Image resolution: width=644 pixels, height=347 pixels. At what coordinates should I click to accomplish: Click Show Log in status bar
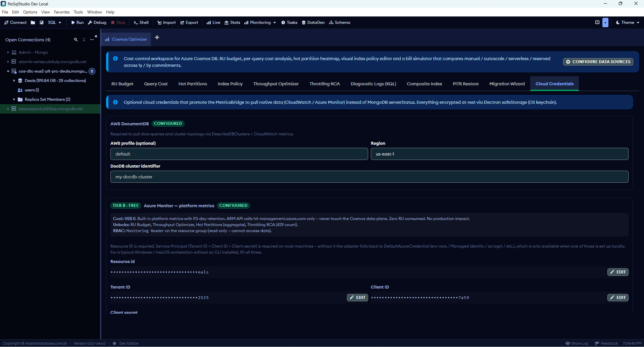[x=577, y=343]
